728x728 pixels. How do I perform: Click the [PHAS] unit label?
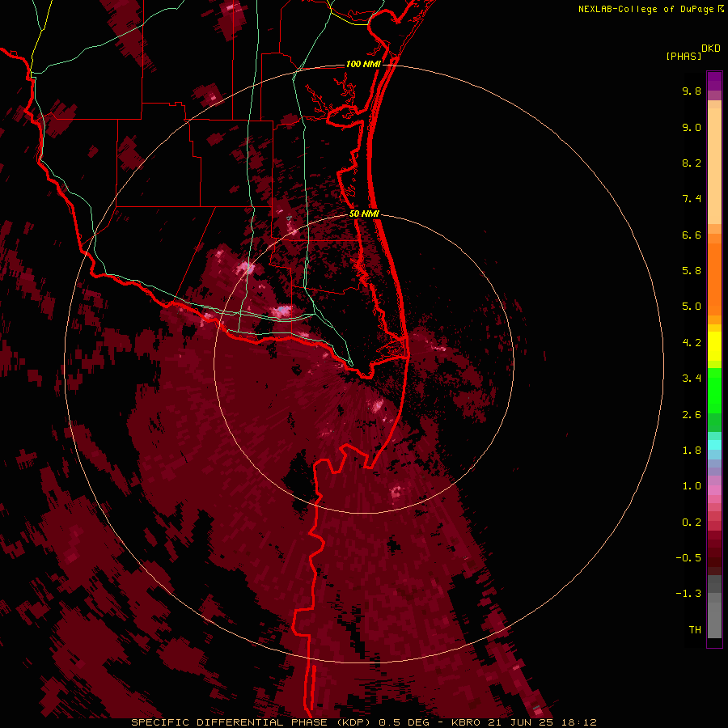(684, 57)
